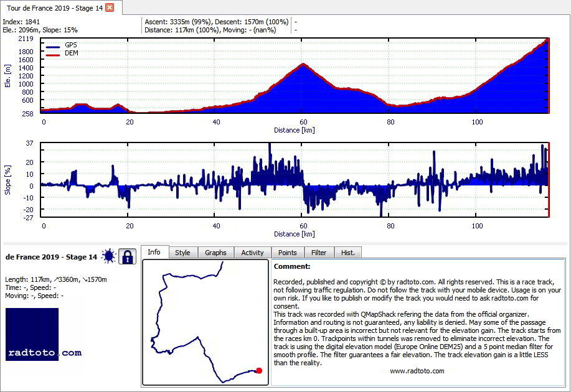571x392 pixels.
Task: Click the blue splat activity icon
Action: coord(108,256)
